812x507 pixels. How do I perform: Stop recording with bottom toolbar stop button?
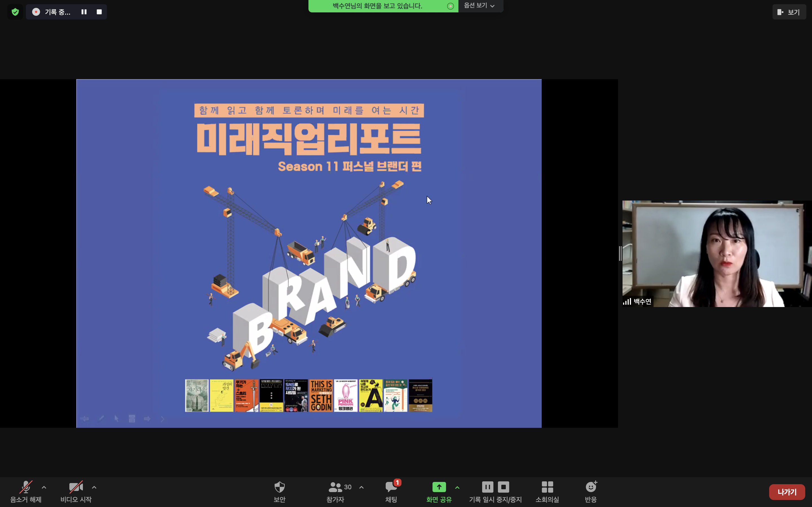pos(503,487)
